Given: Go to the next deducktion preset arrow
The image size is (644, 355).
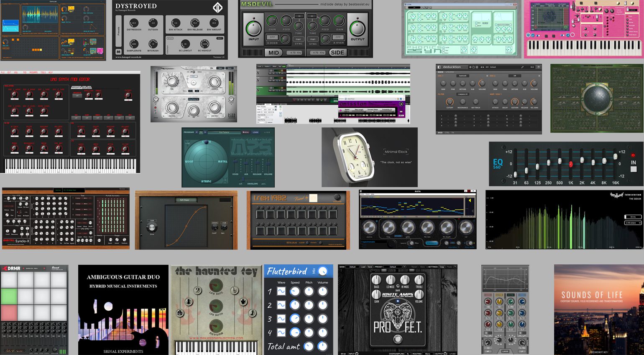Looking at the screenshot, I should tap(483, 67).
